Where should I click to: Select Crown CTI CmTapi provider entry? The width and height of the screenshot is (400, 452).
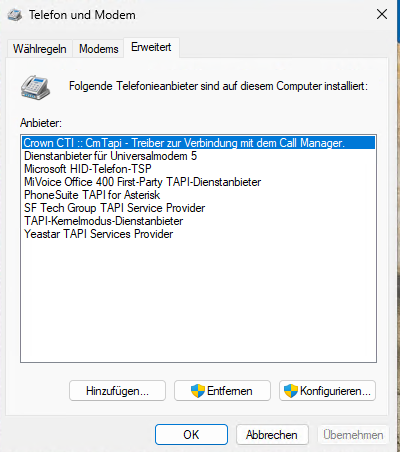click(199, 143)
